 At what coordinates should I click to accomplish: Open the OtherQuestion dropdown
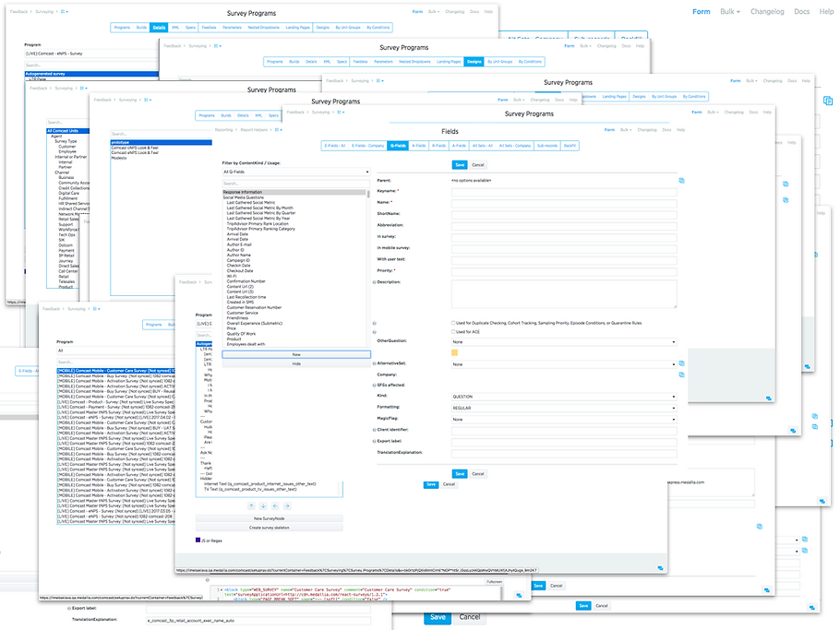click(564, 341)
